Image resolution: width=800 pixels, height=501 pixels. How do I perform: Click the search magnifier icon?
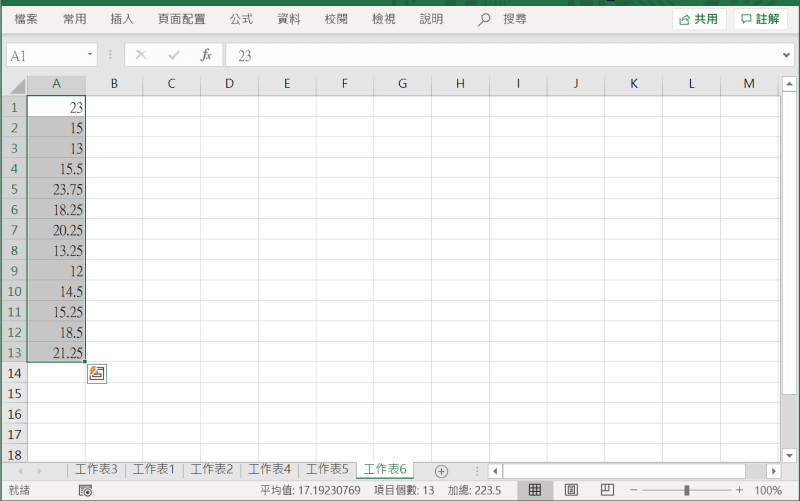point(485,19)
